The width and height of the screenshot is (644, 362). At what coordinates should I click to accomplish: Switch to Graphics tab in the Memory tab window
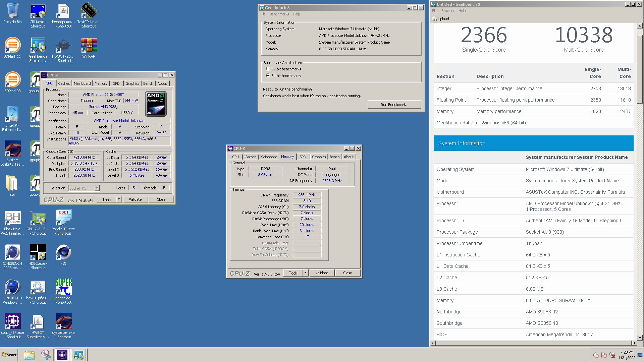point(319,157)
